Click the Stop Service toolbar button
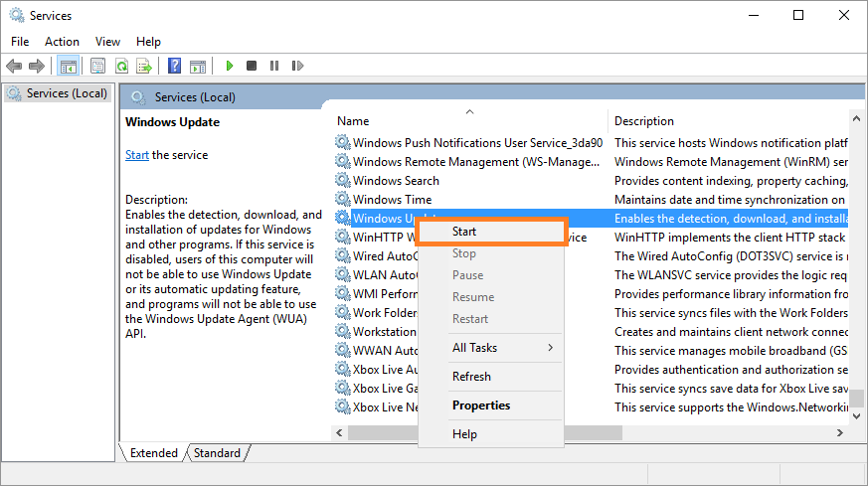Screen dimensions: 868x486 pyautogui.click(x=252, y=66)
